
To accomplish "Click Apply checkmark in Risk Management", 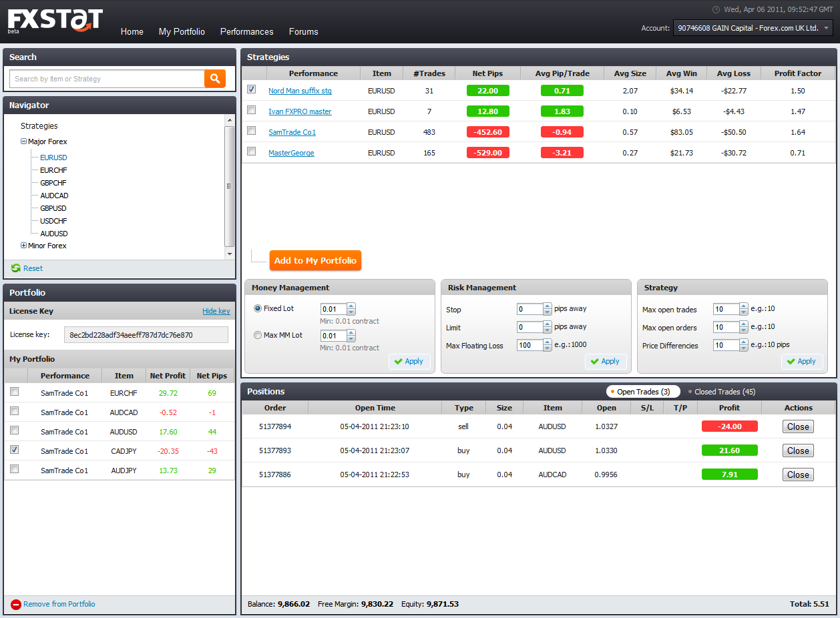I will click(595, 362).
